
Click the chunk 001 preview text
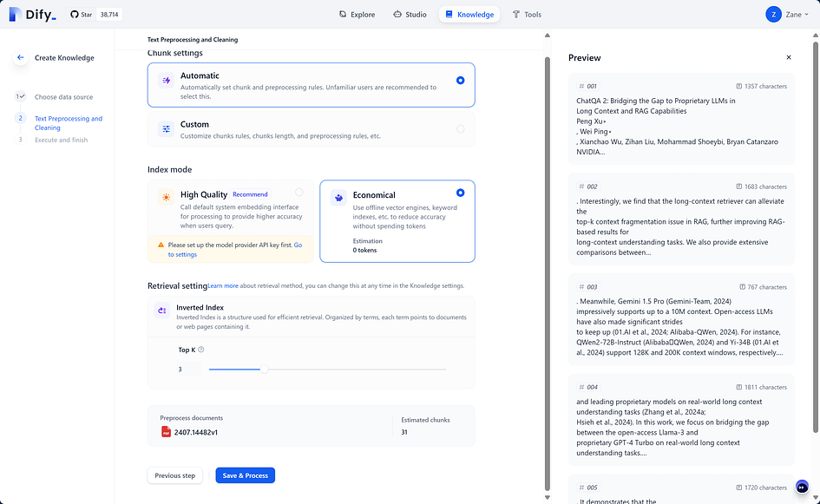coord(677,127)
